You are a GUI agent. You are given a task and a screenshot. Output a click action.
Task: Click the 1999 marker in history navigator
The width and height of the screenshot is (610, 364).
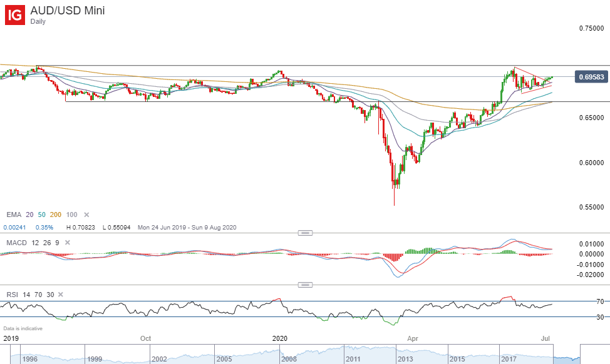coord(95,359)
